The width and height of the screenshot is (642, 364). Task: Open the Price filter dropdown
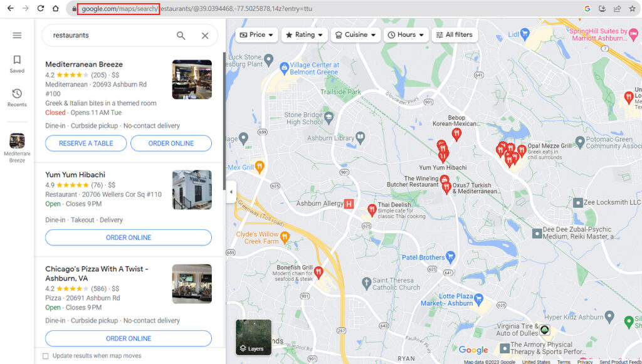[x=255, y=34]
